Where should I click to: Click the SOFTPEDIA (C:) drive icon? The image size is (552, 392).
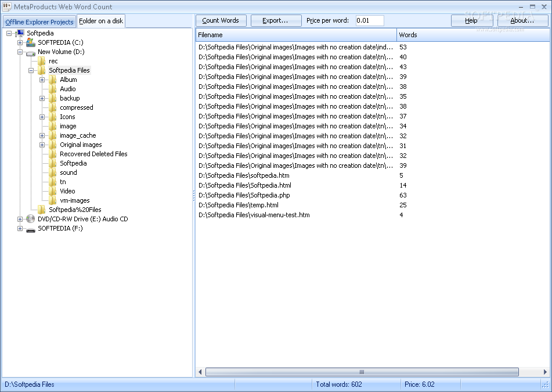31,42
